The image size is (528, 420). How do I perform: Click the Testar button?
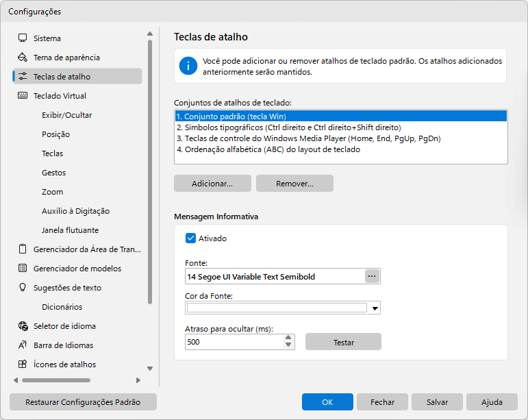point(344,342)
